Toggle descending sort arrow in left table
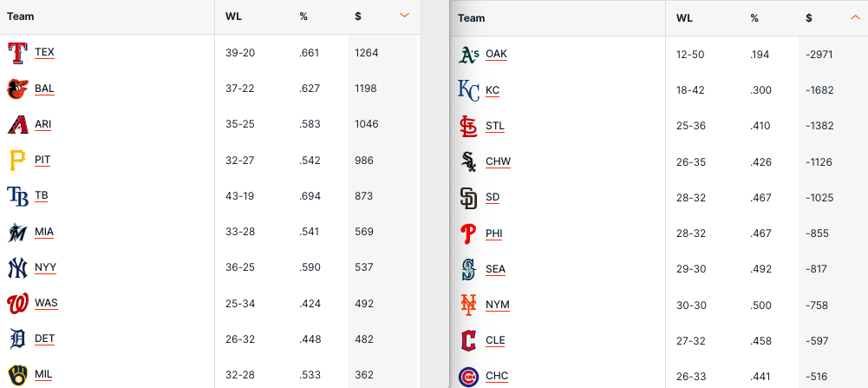Viewport: 868px width, 388px height. point(404,16)
